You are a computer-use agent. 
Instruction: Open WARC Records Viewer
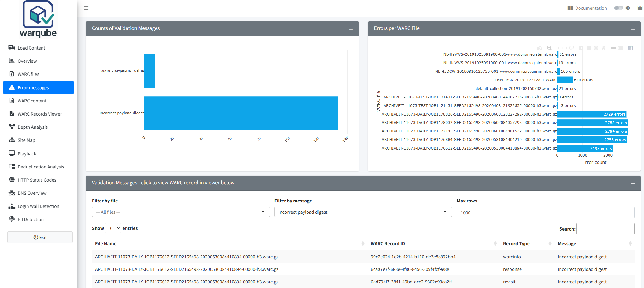tap(39, 114)
